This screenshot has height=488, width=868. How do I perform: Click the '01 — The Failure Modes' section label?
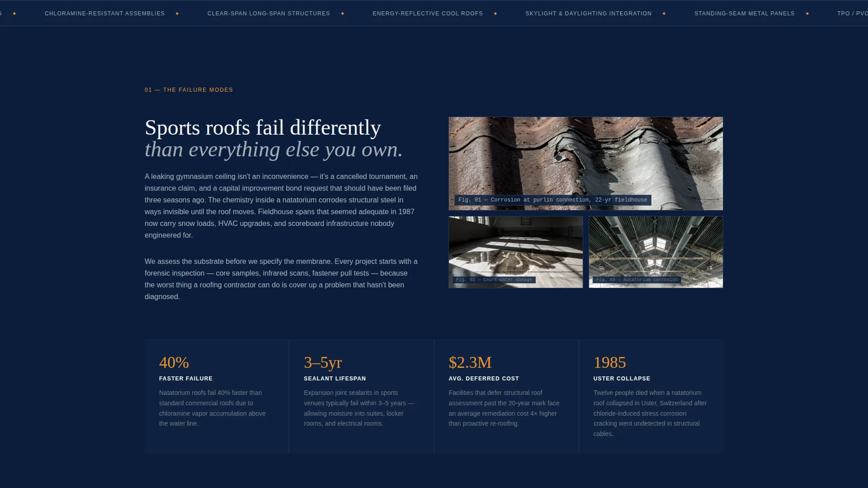pyautogui.click(x=189, y=90)
